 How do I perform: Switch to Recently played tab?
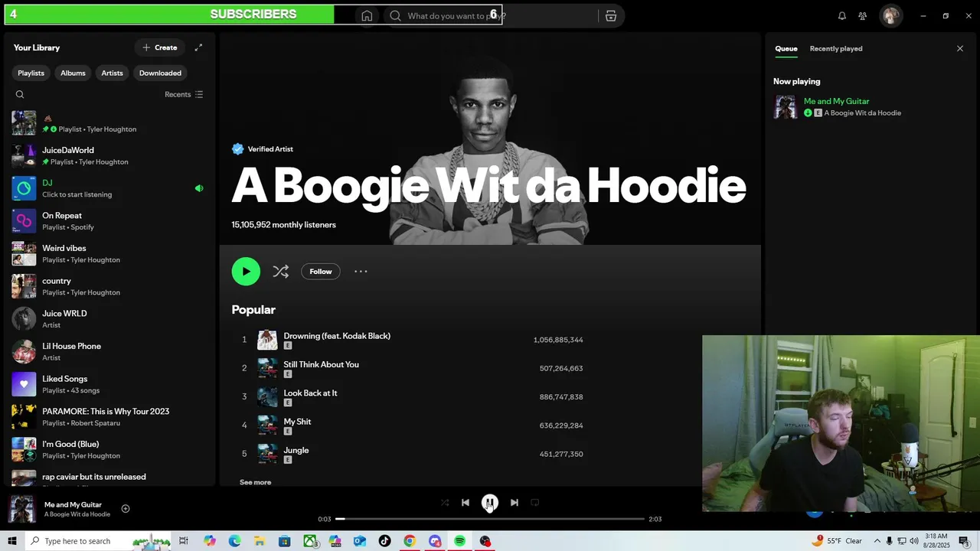coord(836,48)
